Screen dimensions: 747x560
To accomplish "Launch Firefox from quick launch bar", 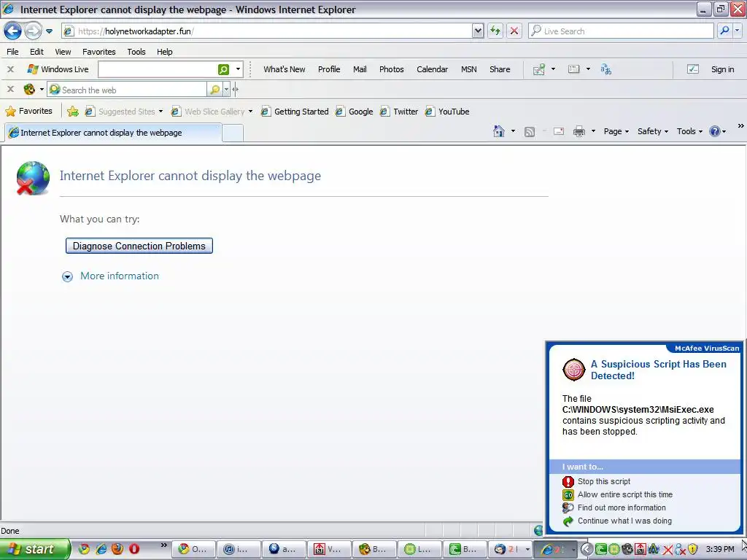I will 117,549.
